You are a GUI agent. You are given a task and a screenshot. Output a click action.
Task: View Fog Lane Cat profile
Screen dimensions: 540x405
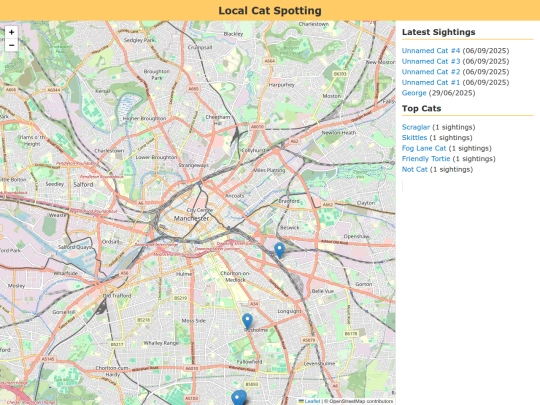(424, 148)
